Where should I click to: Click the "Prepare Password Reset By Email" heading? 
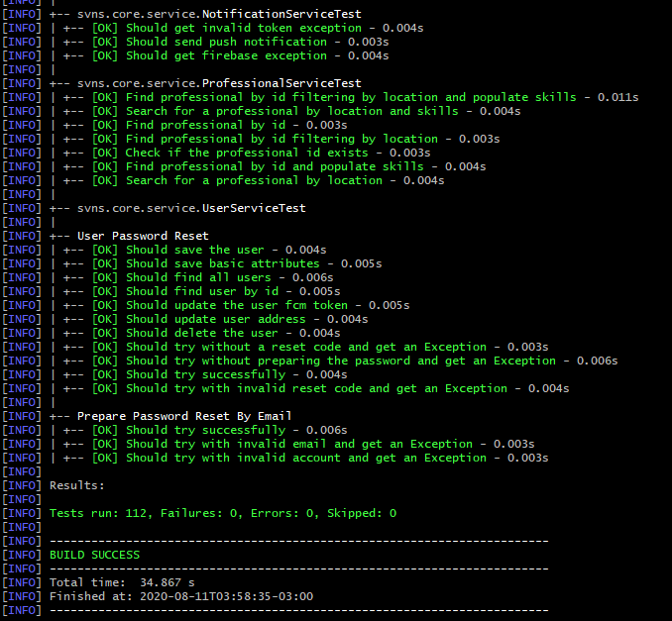point(184,416)
